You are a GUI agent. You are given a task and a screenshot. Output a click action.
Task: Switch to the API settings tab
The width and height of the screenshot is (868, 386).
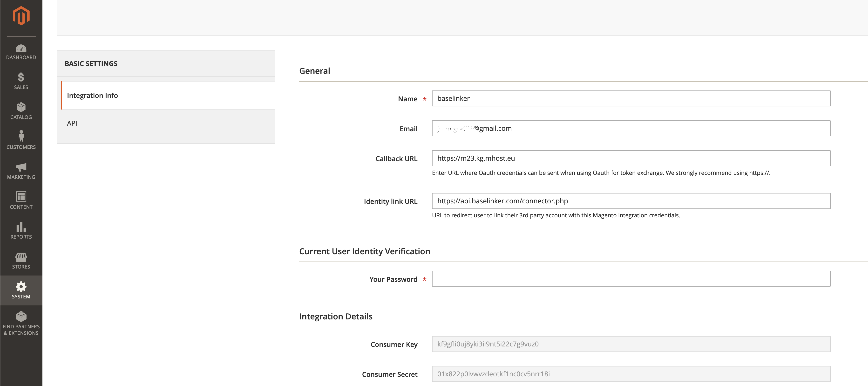(x=72, y=123)
